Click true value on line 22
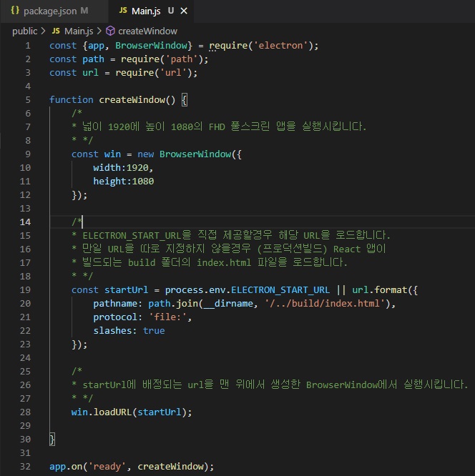This screenshot has height=476, width=475. [154, 331]
